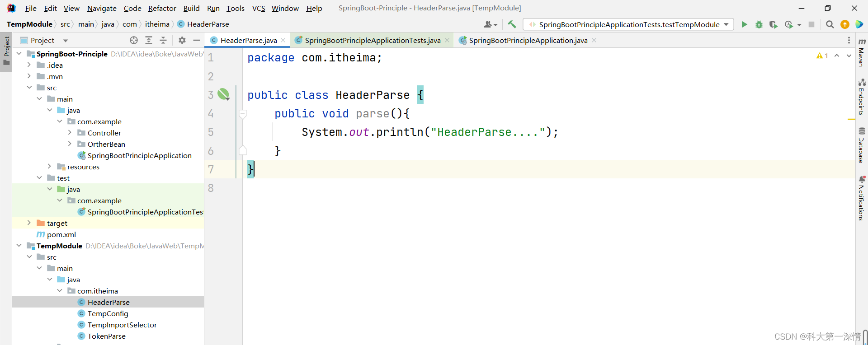Switch to SpringBootPrincipleApplication.java tab

click(x=528, y=40)
